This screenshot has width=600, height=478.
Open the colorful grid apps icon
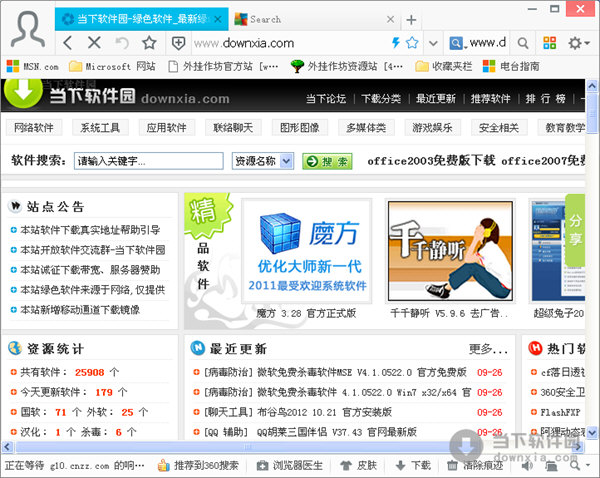549,42
